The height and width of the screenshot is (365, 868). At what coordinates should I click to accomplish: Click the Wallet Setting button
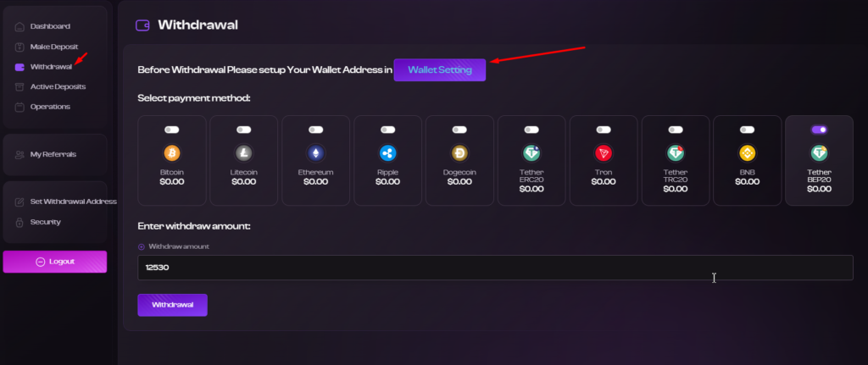coord(440,70)
